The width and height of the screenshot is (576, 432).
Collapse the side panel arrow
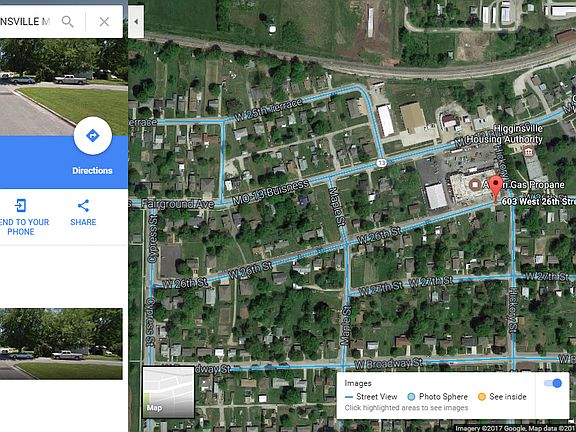coord(136,22)
